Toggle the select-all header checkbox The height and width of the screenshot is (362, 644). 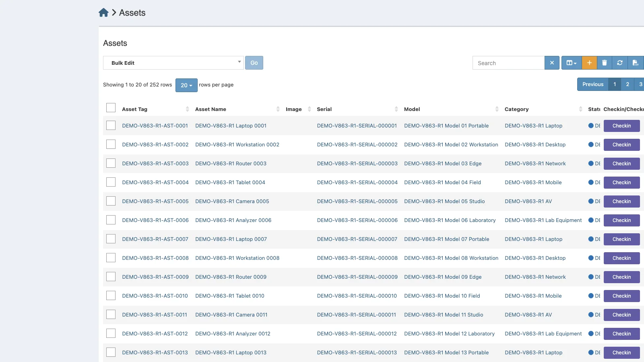click(111, 107)
